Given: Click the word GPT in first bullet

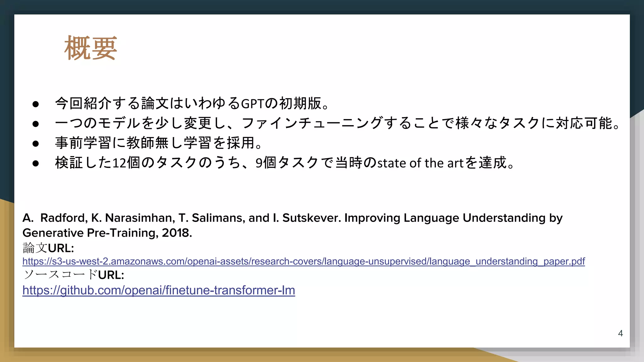Looking at the screenshot, I should click(x=252, y=104).
